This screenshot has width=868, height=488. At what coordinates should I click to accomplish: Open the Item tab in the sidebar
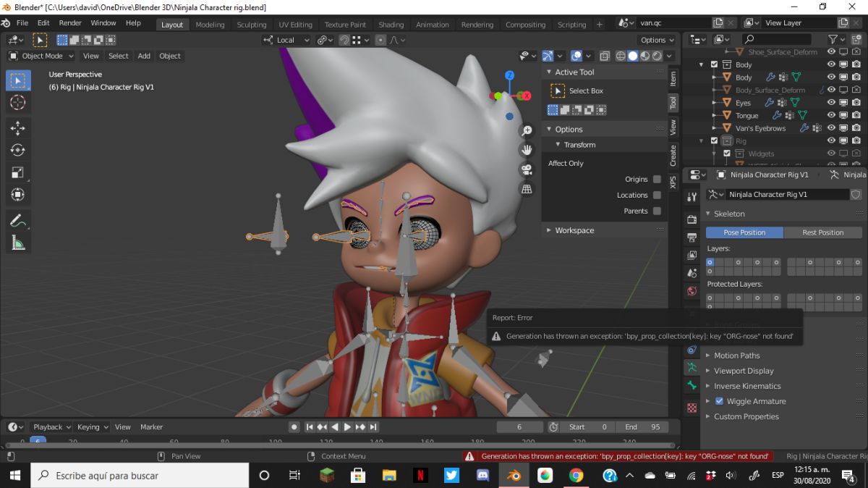click(673, 78)
